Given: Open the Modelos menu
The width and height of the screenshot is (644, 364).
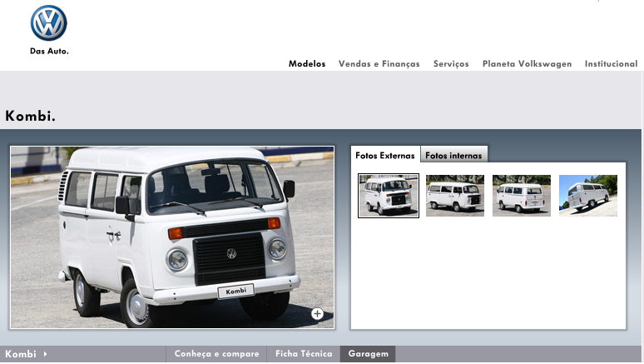Looking at the screenshot, I should [307, 64].
